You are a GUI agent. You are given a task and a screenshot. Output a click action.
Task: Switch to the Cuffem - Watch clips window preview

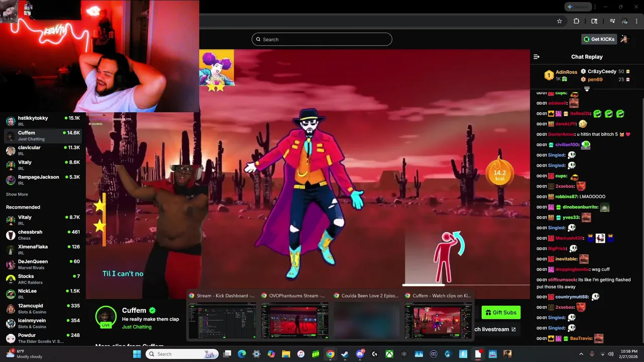coord(438,316)
